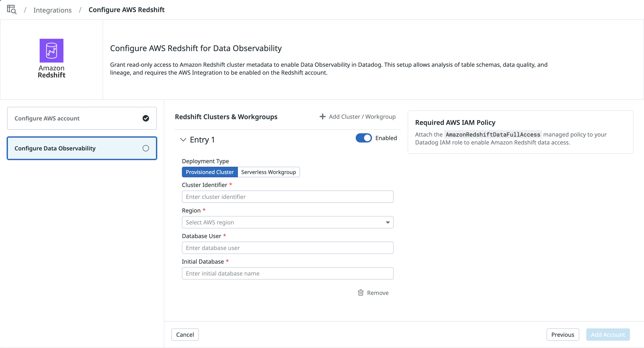
Task: Click the empty circle on Configure Data Observability
Action: point(146,148)
